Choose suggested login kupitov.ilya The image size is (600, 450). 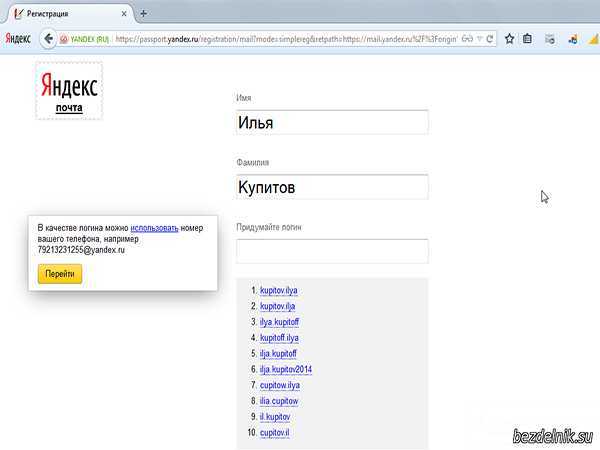(x=279, y=290)
